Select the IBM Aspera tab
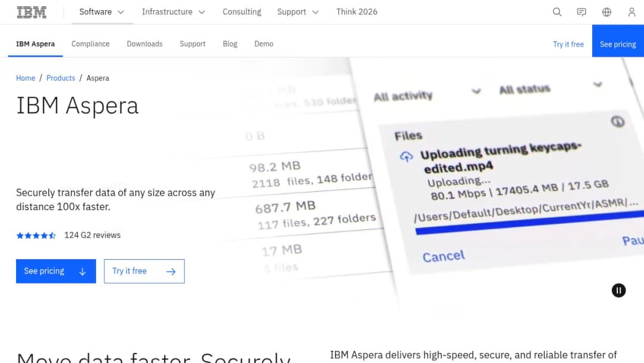Image resolution: width=644 pixels, height=363 pixels. click(x=35, y=44)
